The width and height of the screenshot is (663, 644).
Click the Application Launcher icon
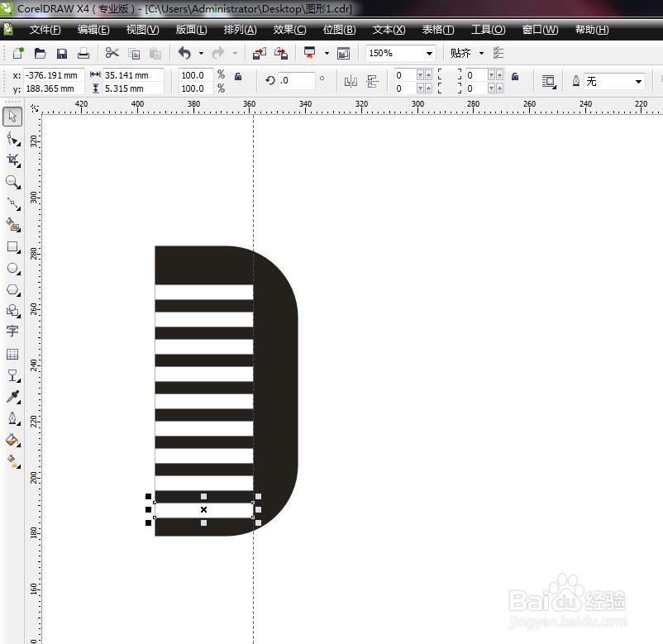310,53
